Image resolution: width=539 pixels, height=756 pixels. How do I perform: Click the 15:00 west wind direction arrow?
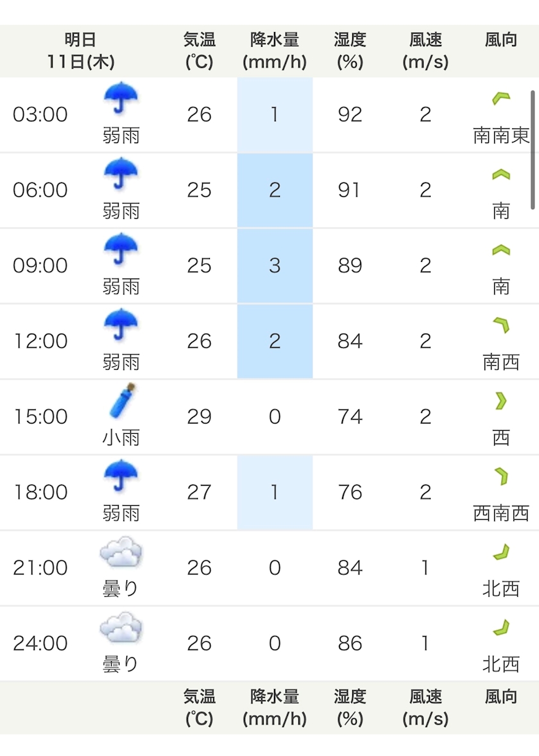coord(501,401)
